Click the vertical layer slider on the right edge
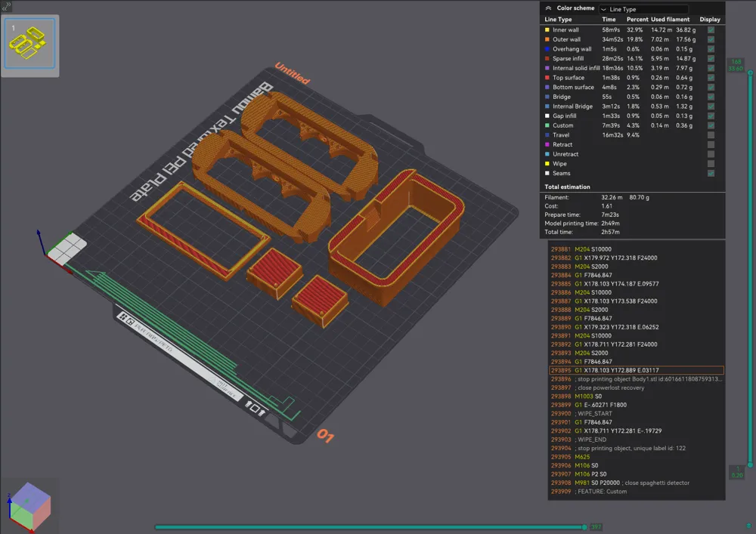Image resolution: width=756 pixels, height=534 pixels. (737, 264)
